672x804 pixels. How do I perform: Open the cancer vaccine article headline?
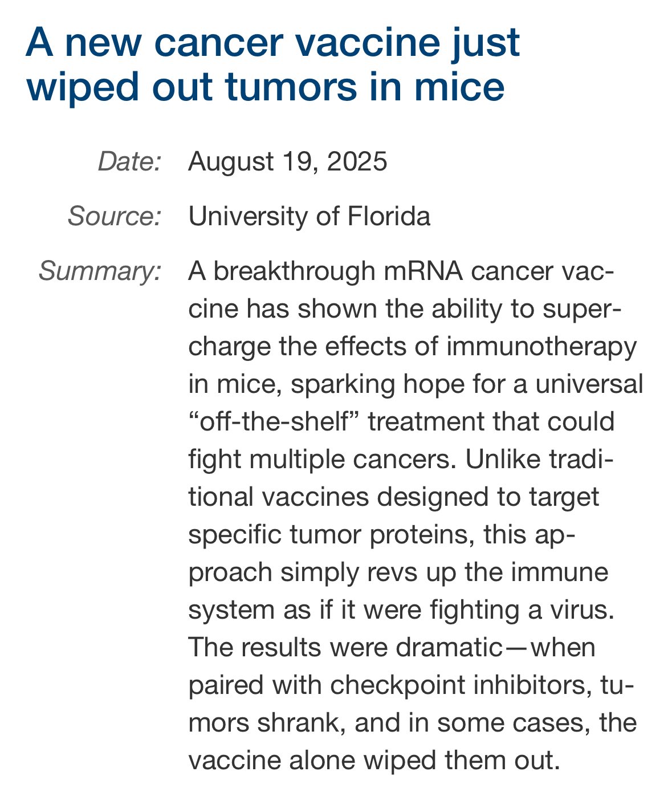click(272, 64)
